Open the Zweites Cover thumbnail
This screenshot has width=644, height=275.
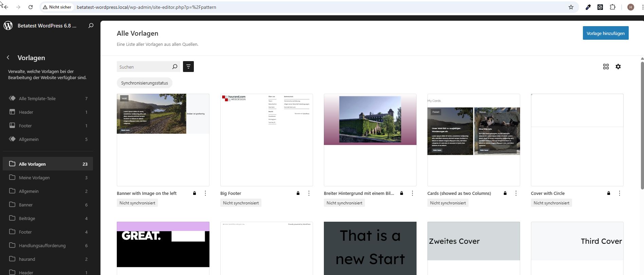(x=474, y=248)
